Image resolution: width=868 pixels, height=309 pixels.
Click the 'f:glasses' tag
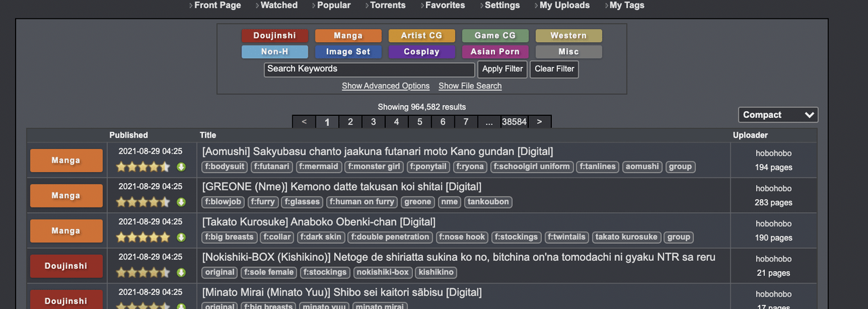(302, 202)
